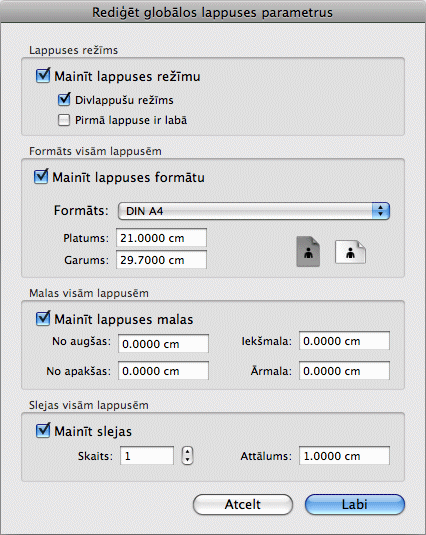Select the Iekšmala margin field
426x535 pixels.
pyautogui.click(x=344, y=341)
